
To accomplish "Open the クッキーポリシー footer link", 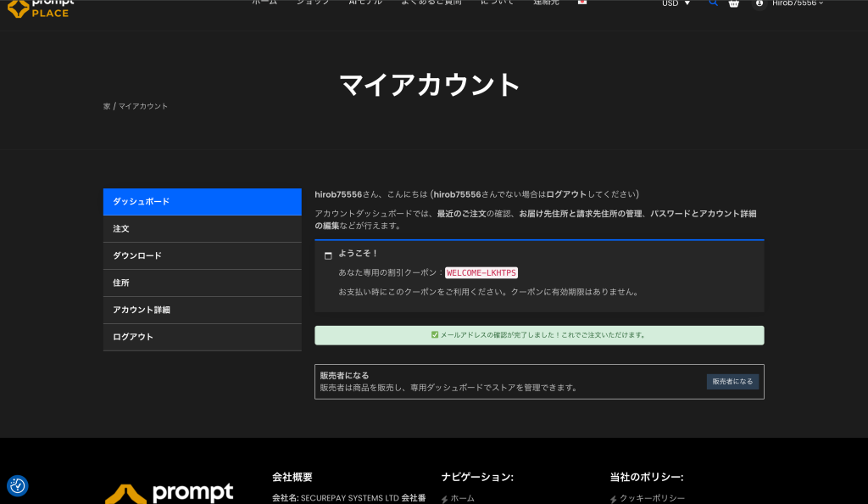I will point(652,498).
